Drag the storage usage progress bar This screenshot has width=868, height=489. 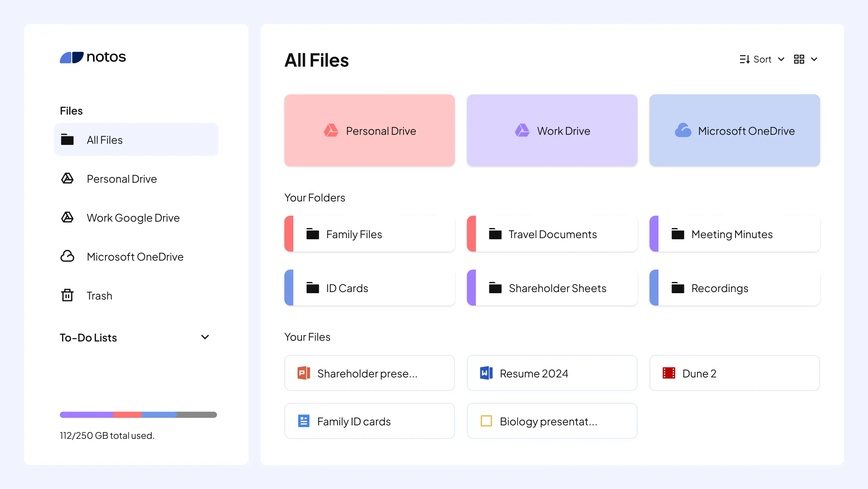coord(138,414)
